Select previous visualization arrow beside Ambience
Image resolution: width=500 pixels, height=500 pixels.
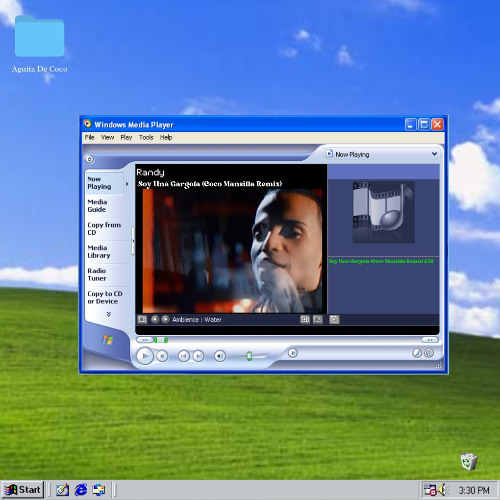(x=155, y=319)
